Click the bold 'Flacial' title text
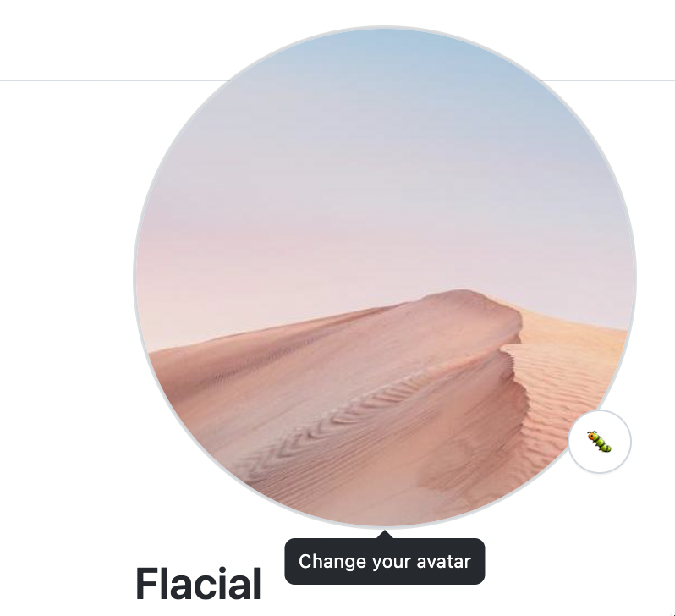The width and height of the screenshot is (675, 616). 199,584
